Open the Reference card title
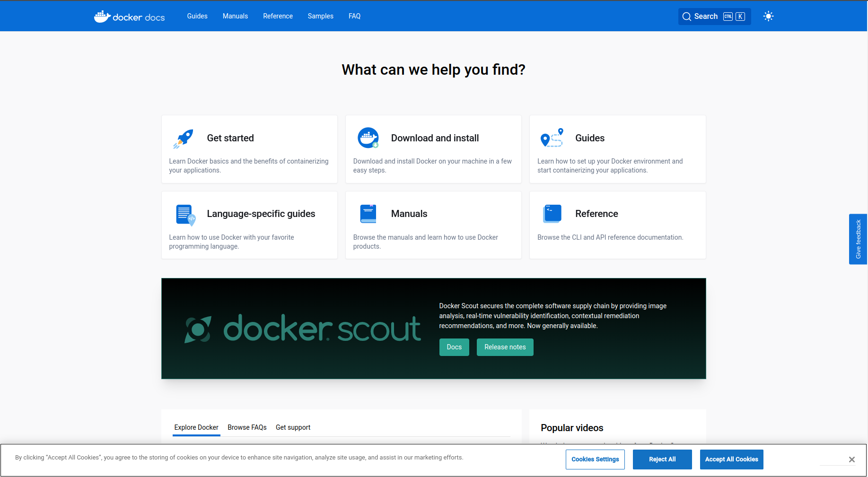 point(596,214)
